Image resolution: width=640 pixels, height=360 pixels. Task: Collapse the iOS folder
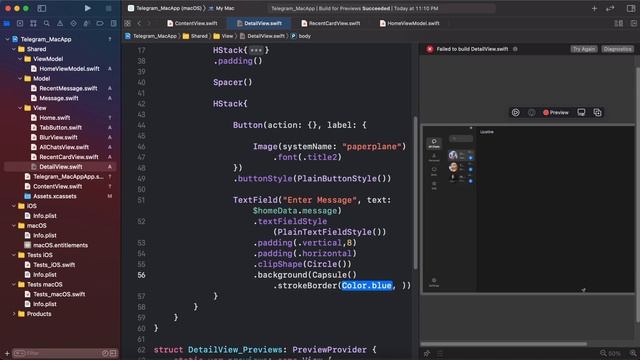13,206
